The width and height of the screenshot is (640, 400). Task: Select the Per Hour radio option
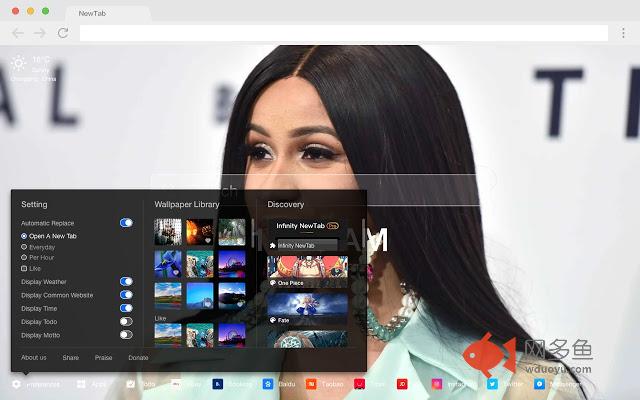click(24, 257)
